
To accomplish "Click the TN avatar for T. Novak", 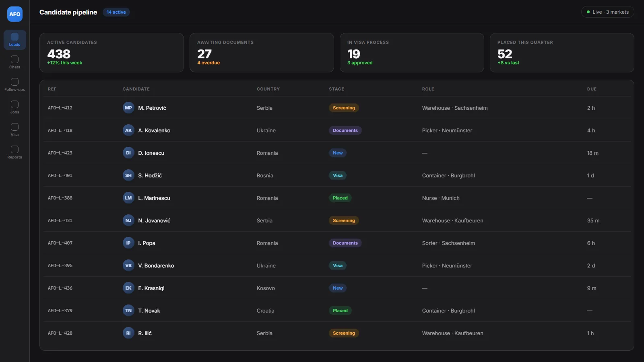I will tap(128, 311).
